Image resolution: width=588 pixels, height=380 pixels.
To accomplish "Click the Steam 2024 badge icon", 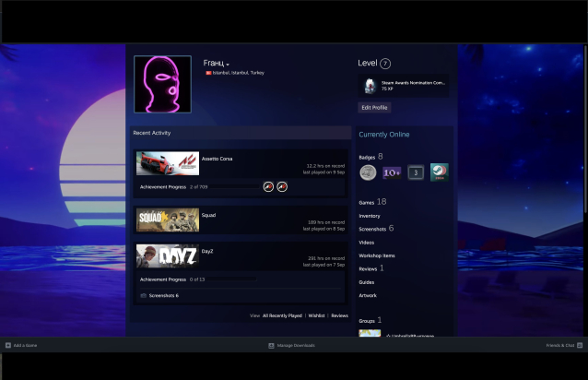I will 439,172.
